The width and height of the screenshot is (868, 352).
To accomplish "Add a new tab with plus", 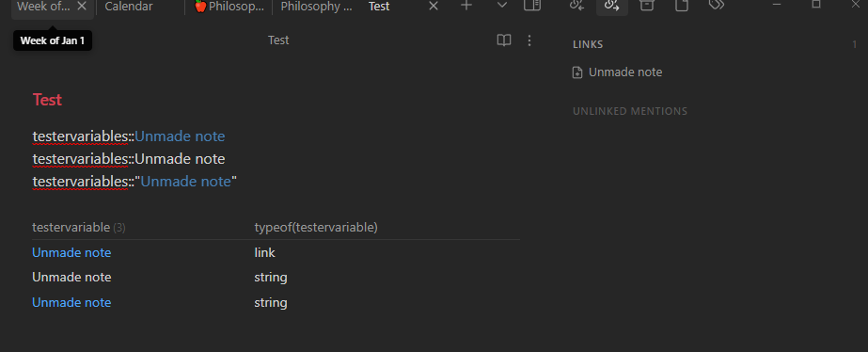I will pos(466,6).
